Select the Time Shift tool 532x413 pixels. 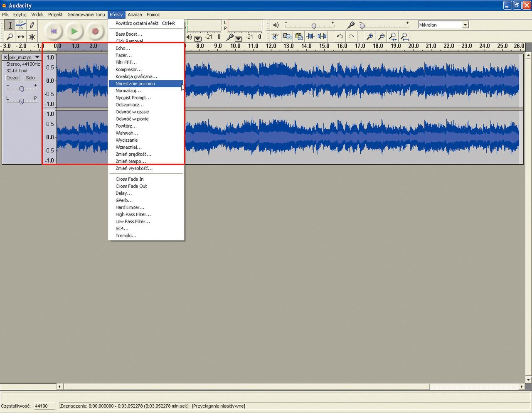[21, 37]
